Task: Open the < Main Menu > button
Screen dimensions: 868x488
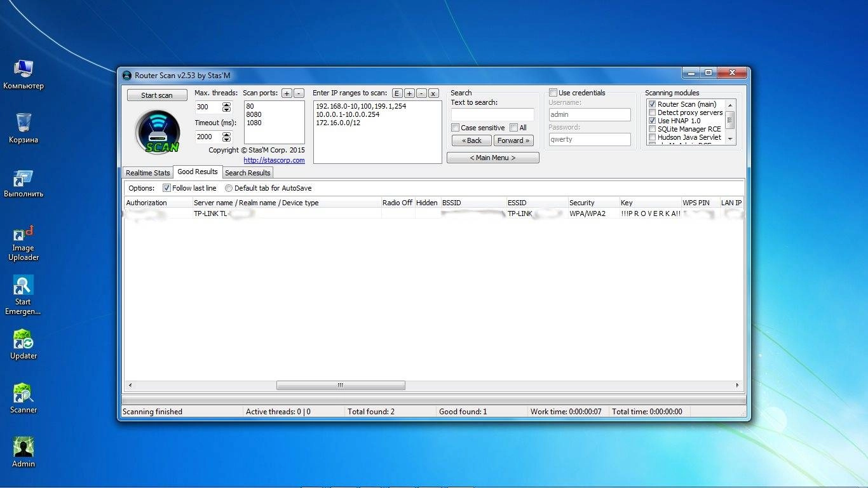Action: click(493, 158)
